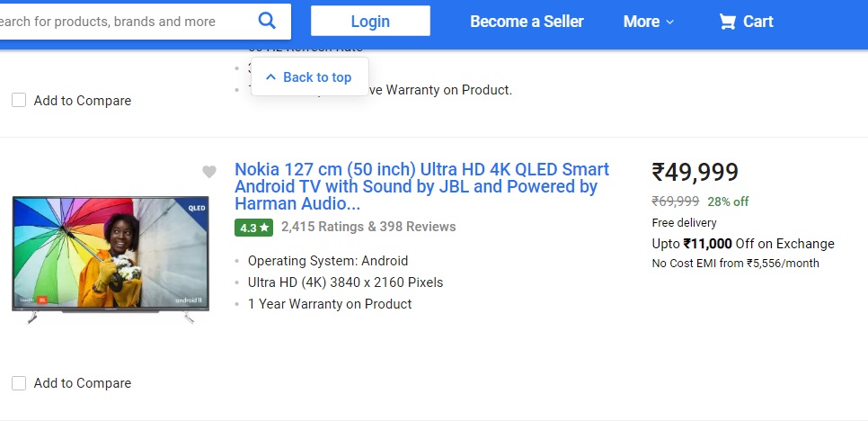Open the Cart page
The height and width of the screenshot is (421, 868).
point(757,22)
